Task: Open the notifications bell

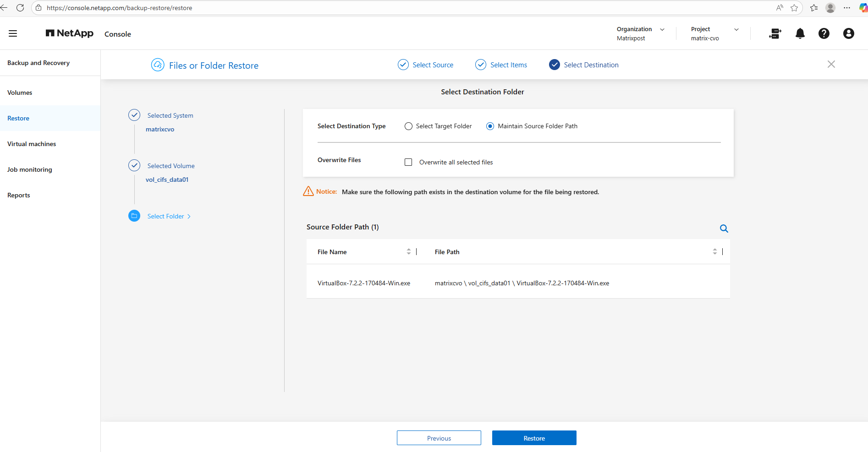Action: point(800,33)
